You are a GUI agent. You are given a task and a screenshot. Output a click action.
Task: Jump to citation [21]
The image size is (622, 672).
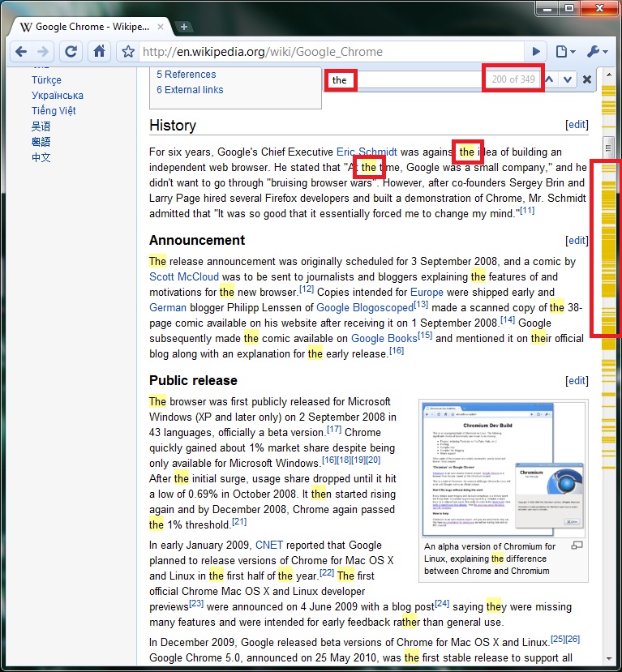[239, 521]
